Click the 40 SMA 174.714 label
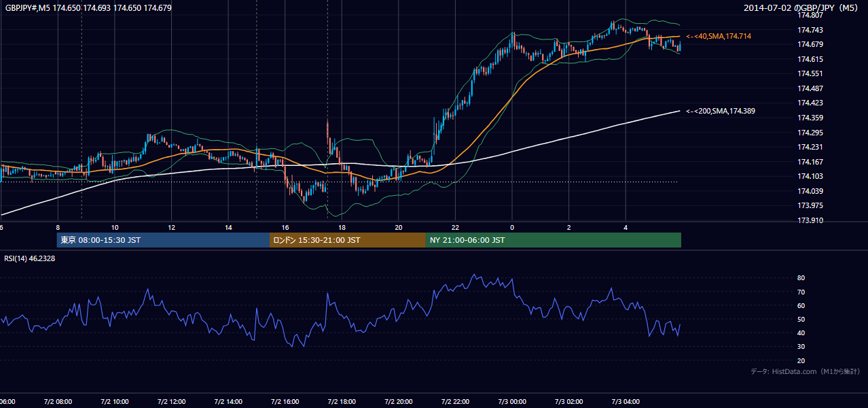The width and height of the screenshot is (868, 408). pos(719,36)
